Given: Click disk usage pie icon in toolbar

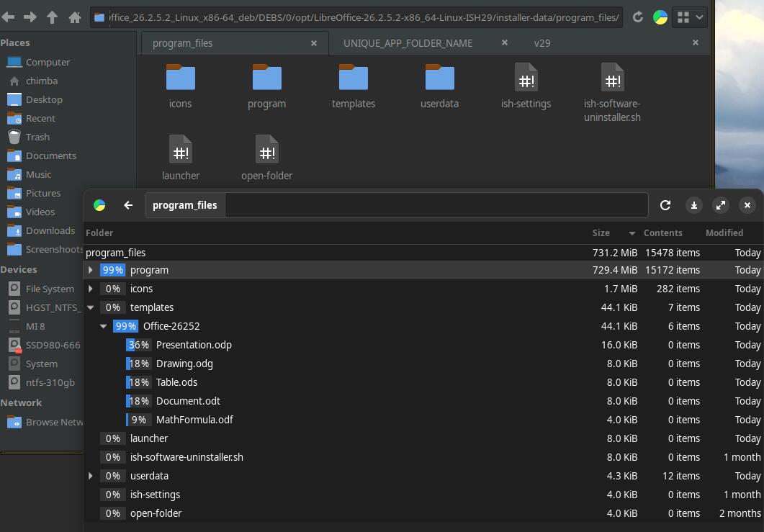Looking at the screenshot, I should pos(660,17).
